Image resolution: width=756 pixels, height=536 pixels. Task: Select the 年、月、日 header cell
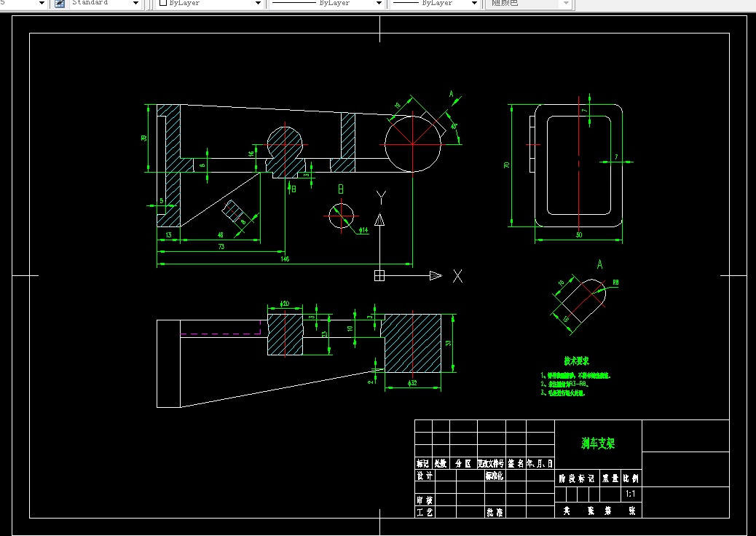tap(540, 464)
